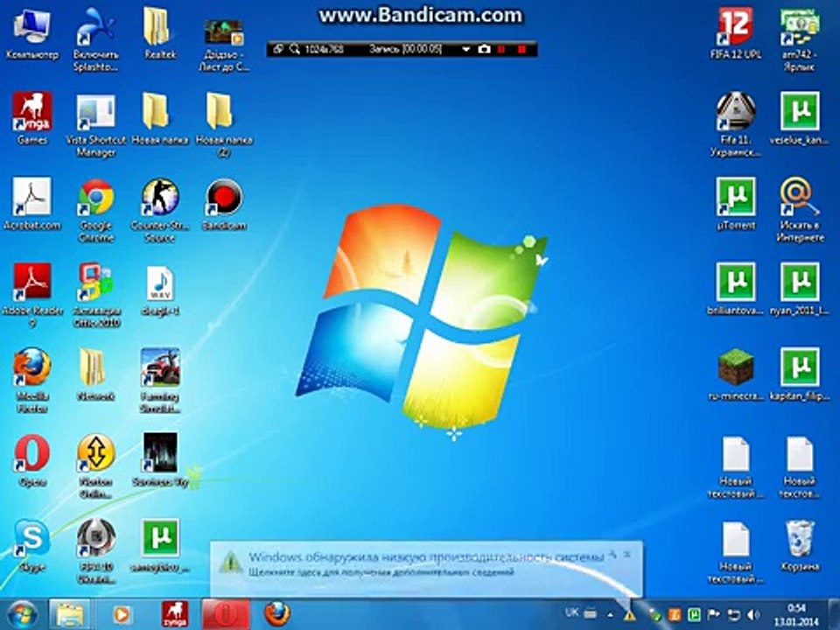
Task: Open the Action Center flag icon
Action: click(714, 614)
